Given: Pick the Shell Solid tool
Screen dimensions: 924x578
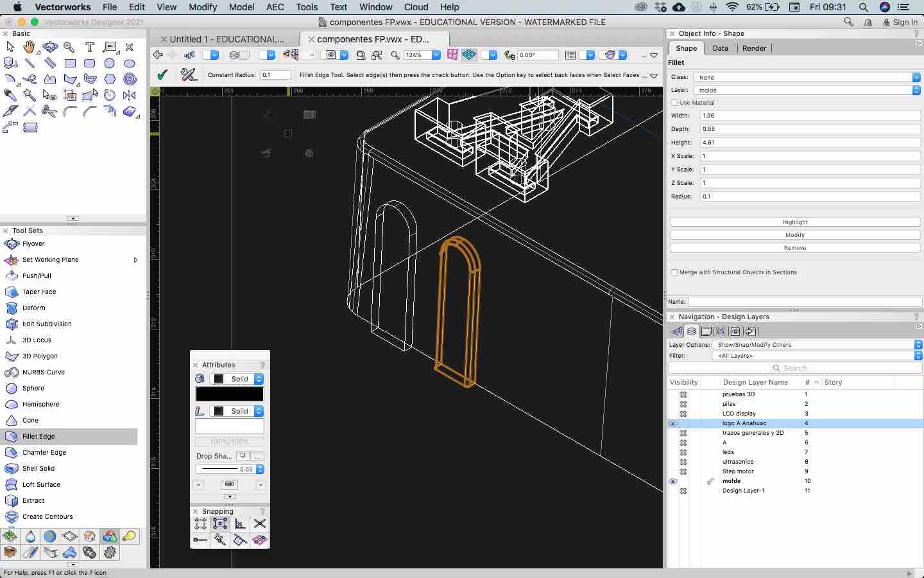Looking at the screenshot, I should click(x=38, y=468).
